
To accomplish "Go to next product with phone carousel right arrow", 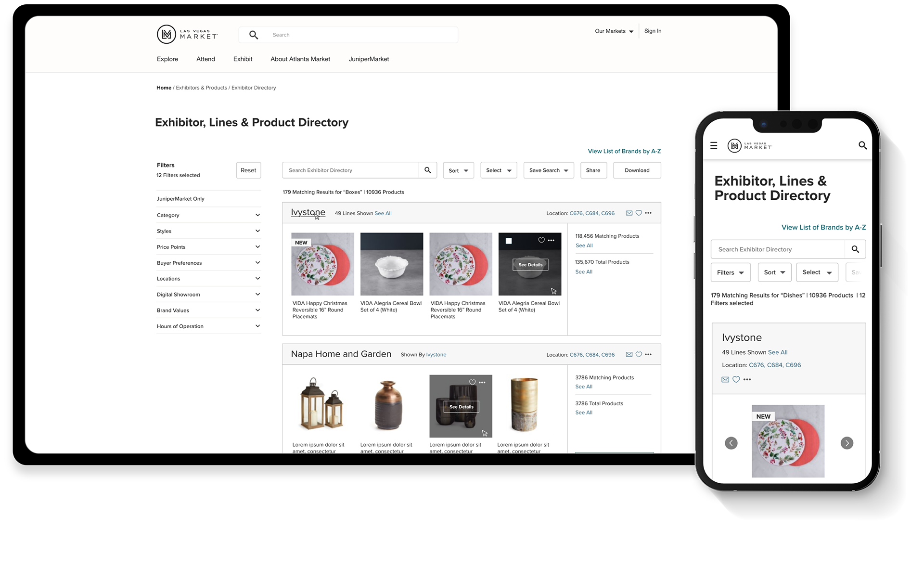I will pos(847,443).
